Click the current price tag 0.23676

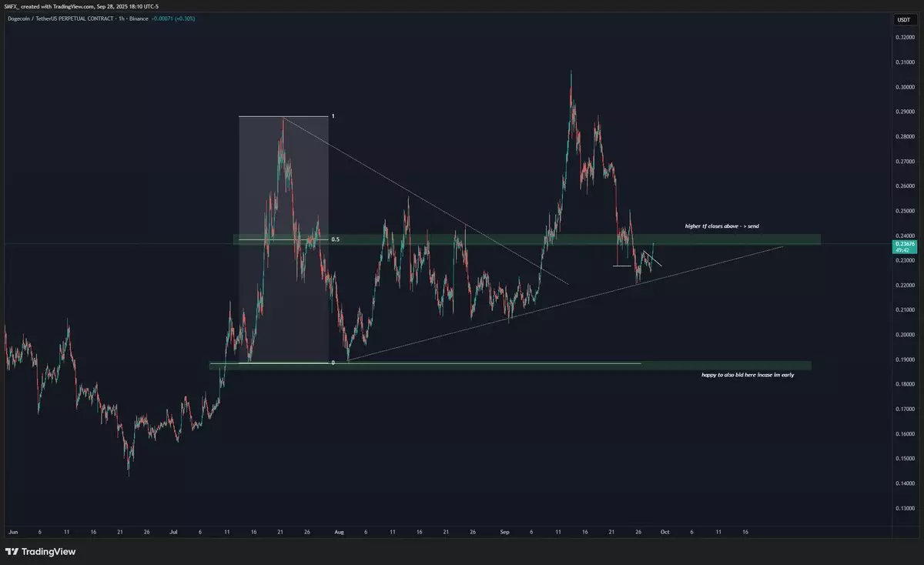pyautogui.click(x=902, y=244)
